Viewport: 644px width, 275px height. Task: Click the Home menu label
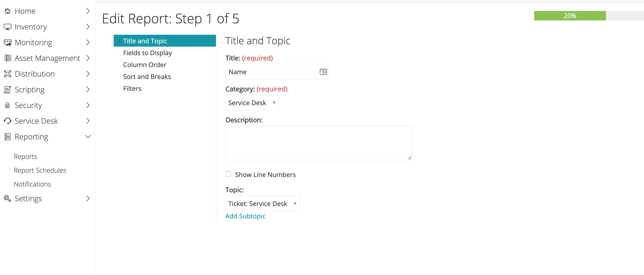pyautogui.click(x=25, y=11)
